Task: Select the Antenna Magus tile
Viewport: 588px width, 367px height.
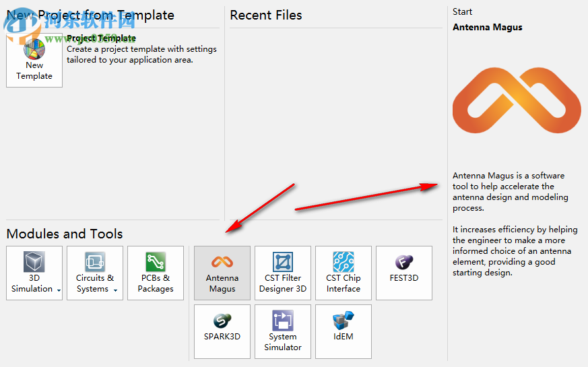Action: click(222, 273)
